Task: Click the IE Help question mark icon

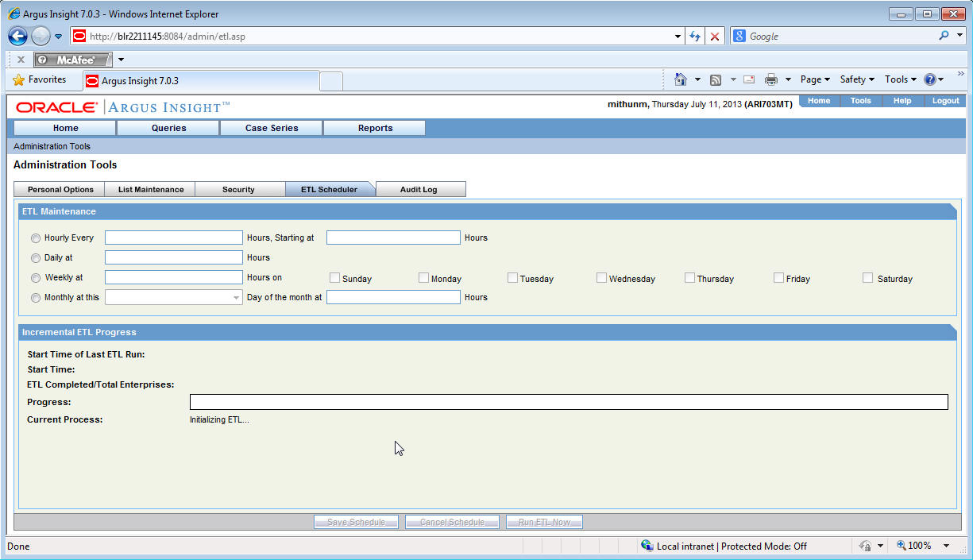Action: [x=930, y=79]
